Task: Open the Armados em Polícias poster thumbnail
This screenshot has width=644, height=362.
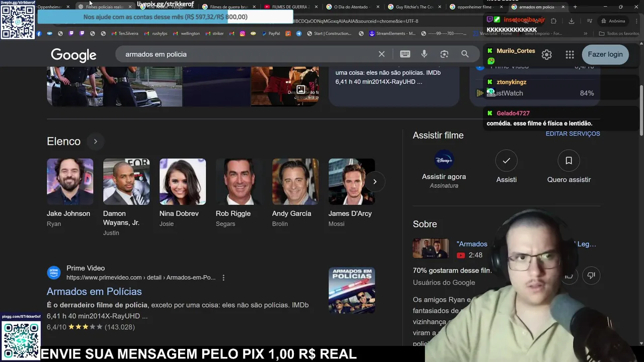Action: pyautogui.click(x=352, y=290)
